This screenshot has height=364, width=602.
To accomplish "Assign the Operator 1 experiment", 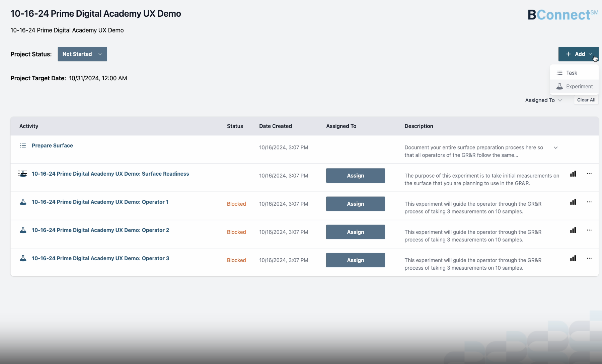I will 355,204.
